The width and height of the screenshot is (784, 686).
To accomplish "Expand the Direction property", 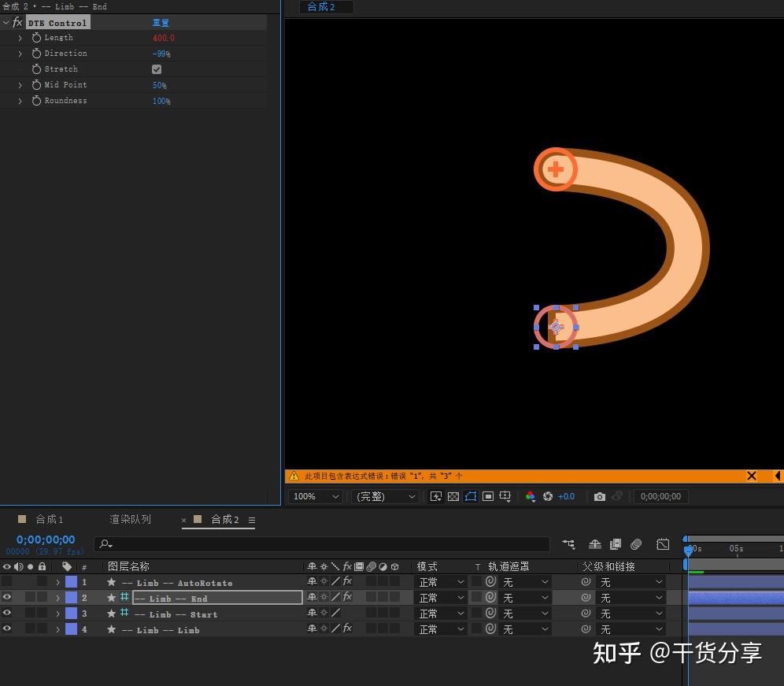I will coord(20,54).
